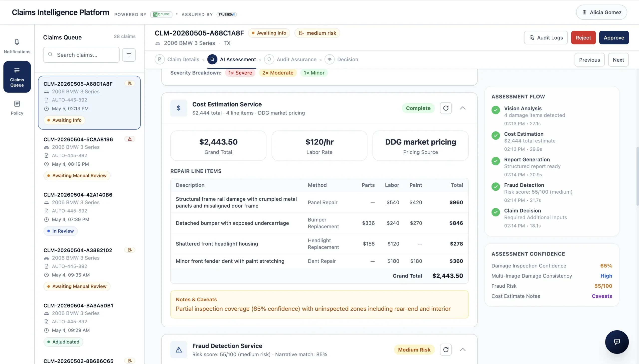
Task: Advance with the Next button
Action: coord(618,60)
